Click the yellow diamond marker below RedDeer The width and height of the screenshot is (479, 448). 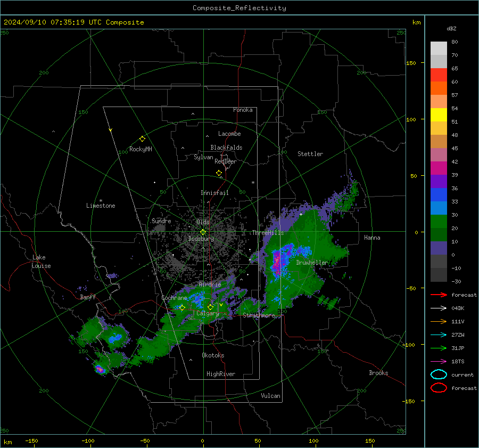point(219,173)
